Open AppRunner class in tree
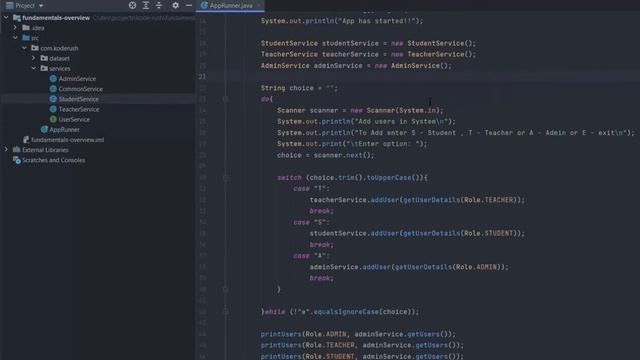Screen dimensions: 640x360 coord(64,130)
